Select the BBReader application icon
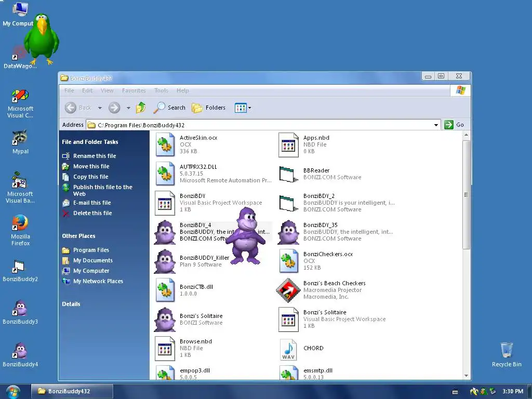This screenshot has height=399, width=532. pyautogui.click(x=288, y=174)
